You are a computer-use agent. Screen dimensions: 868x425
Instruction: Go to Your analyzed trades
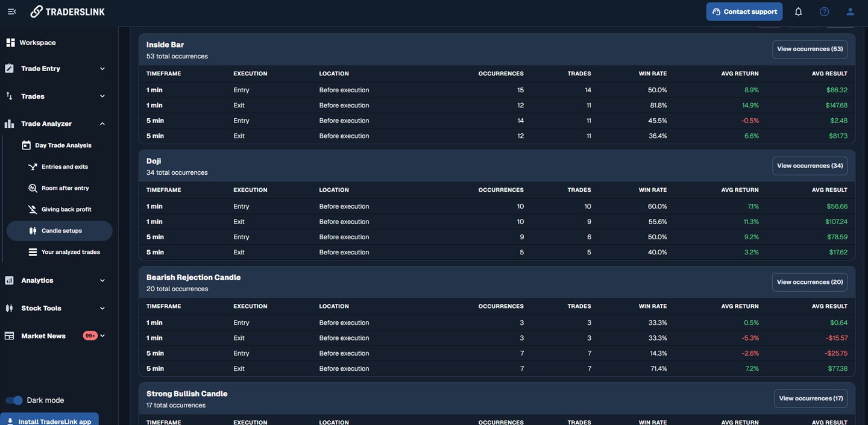pyautogui.click(x=71, y=252)
